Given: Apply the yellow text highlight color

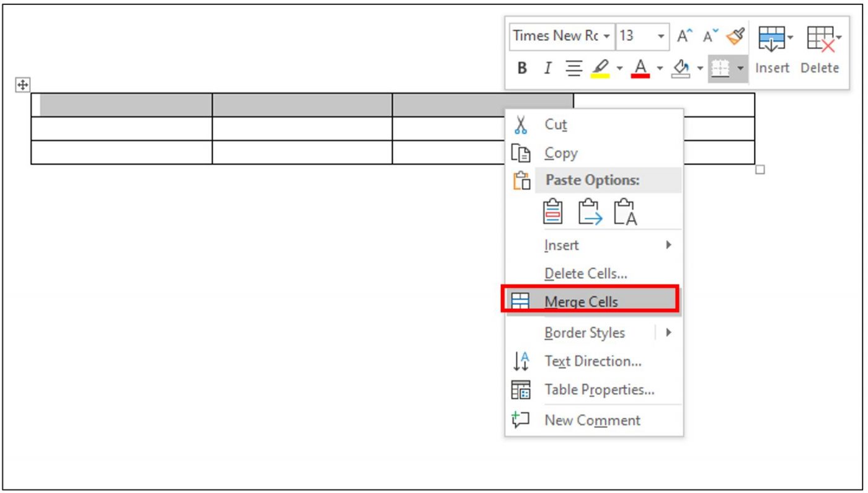Looking at the screenshot, I should (600, 68).
